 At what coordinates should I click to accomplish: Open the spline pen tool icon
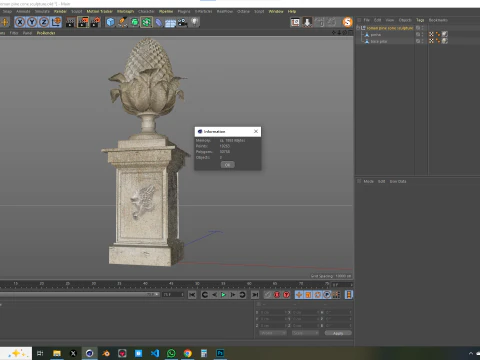[122, 22]
